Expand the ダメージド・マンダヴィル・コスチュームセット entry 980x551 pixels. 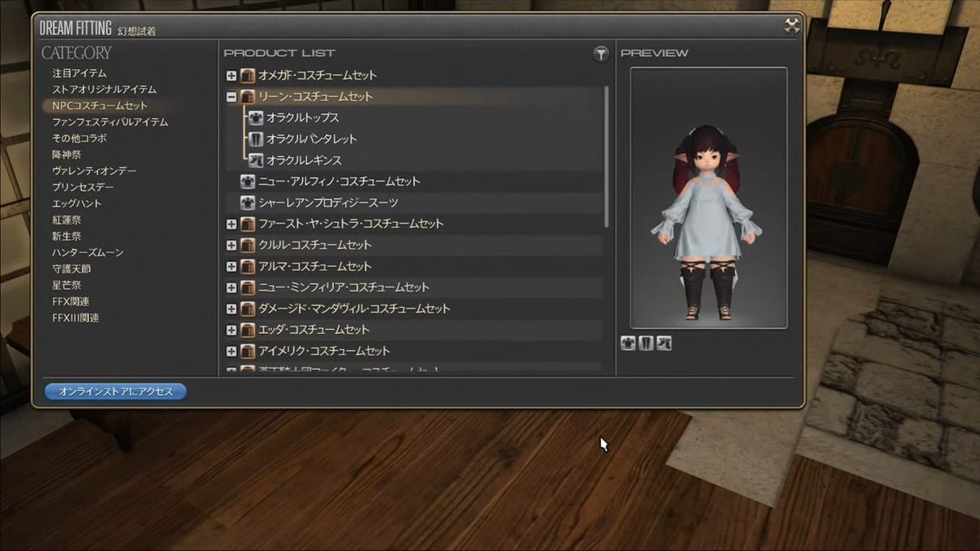pyautogui.click(x=231, y=309)
